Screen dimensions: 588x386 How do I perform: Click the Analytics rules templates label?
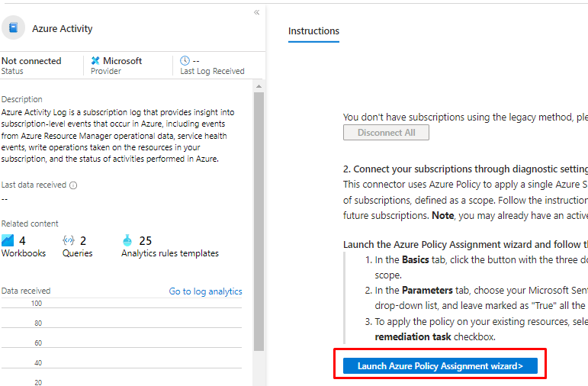pos(169,253)
